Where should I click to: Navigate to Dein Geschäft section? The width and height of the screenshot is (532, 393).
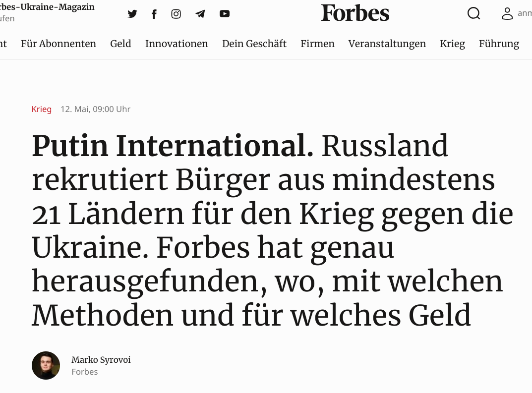point(254,44)
